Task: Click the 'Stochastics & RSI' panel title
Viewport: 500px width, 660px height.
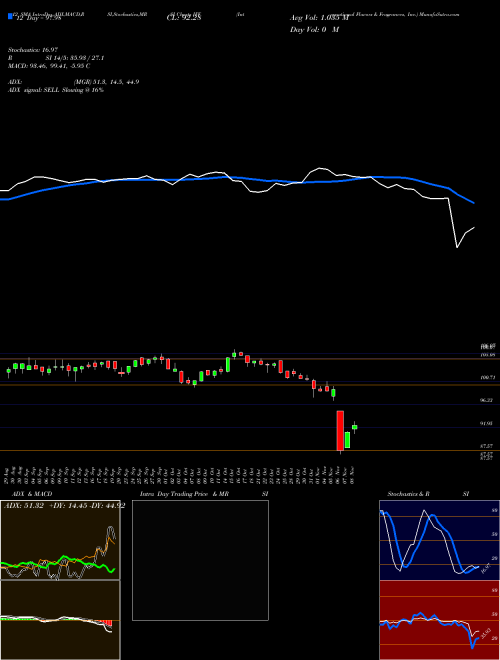Action: pos(428,494)
